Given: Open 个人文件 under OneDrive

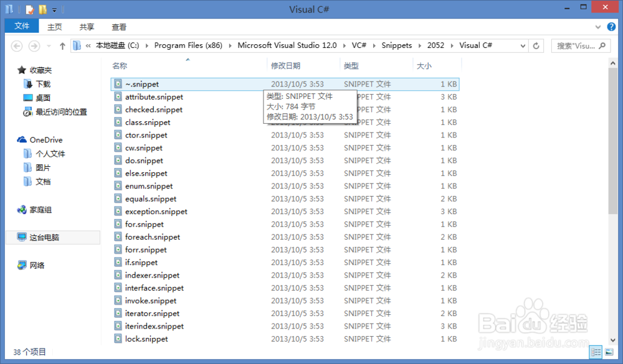Looking at the screenshot, I should [x=50, y=154].
